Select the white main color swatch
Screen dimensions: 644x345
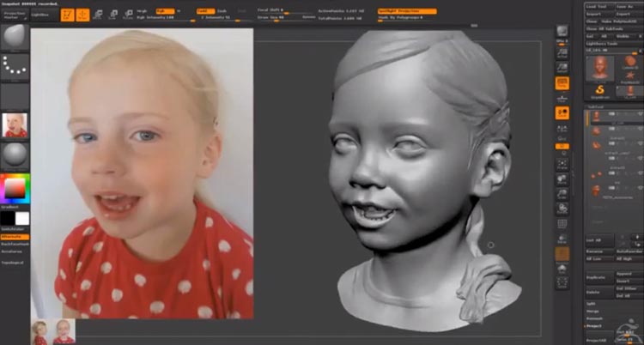pyautogui.click(x=22, y=219)
